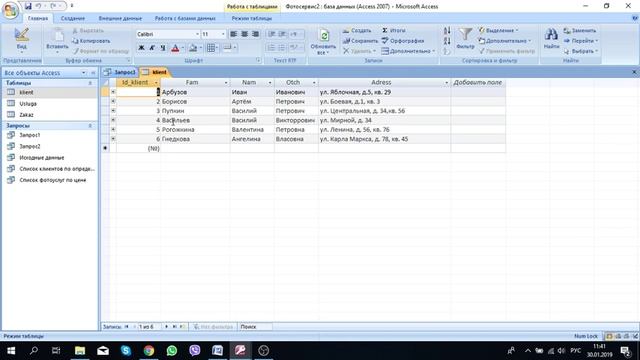The height and width of the screenshot is (360, 640).
Task: Open Adress column filter arrow
Action: point(446,83)
